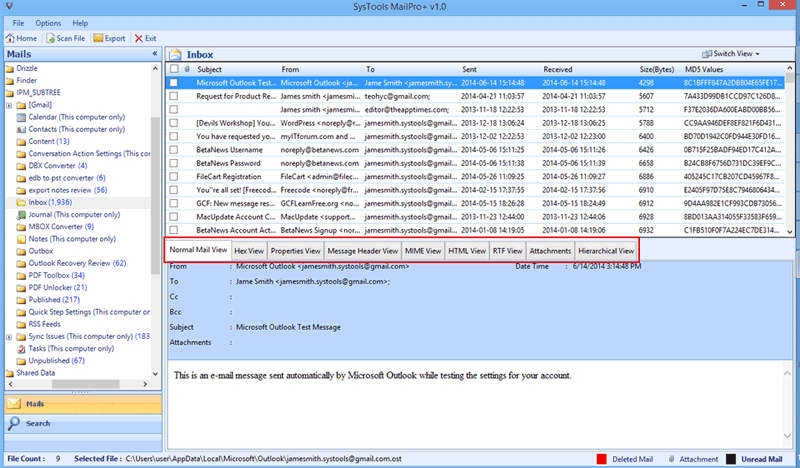Screen dimensions: 800x468
Task: Expand the Sync Issues tree node
Action: pos(9,337)
